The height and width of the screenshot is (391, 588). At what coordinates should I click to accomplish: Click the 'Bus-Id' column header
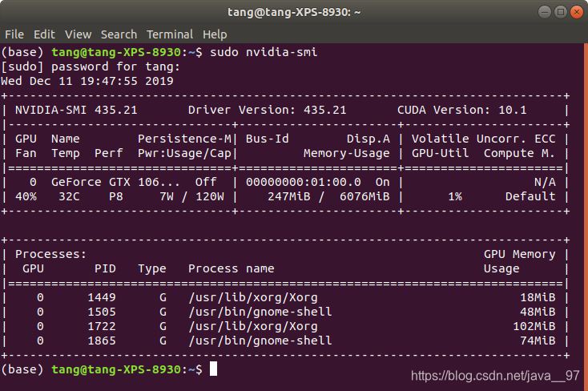[267, 139]
